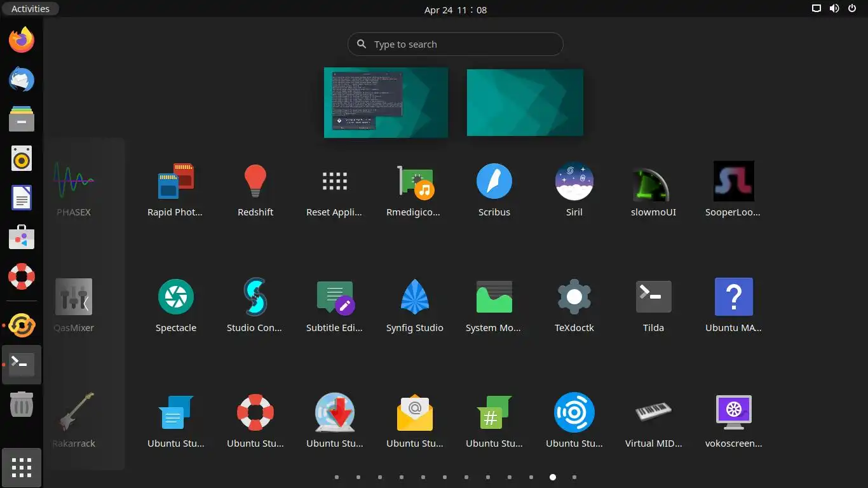
Task: Open Trash in dock
Action: (x=22, y=404)
